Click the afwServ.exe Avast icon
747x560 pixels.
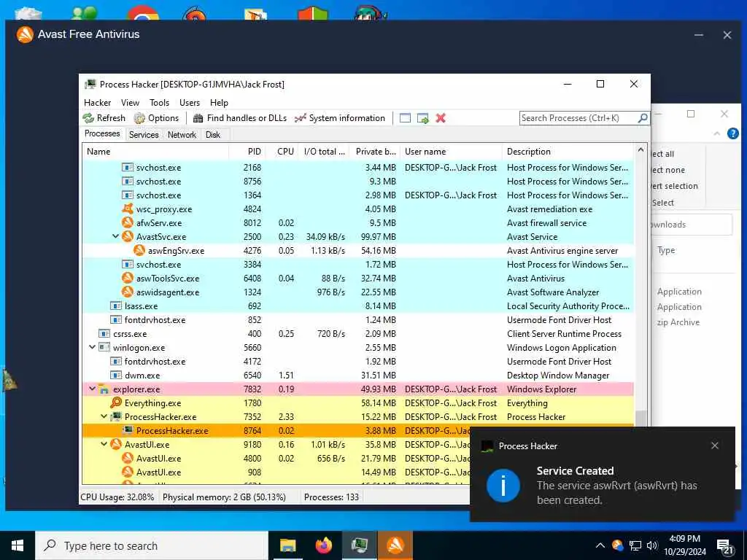click(x=127, y=222)
